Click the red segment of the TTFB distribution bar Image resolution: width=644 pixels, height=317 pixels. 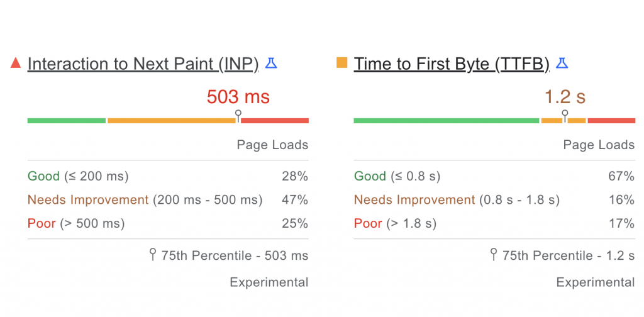click(611, 120)
